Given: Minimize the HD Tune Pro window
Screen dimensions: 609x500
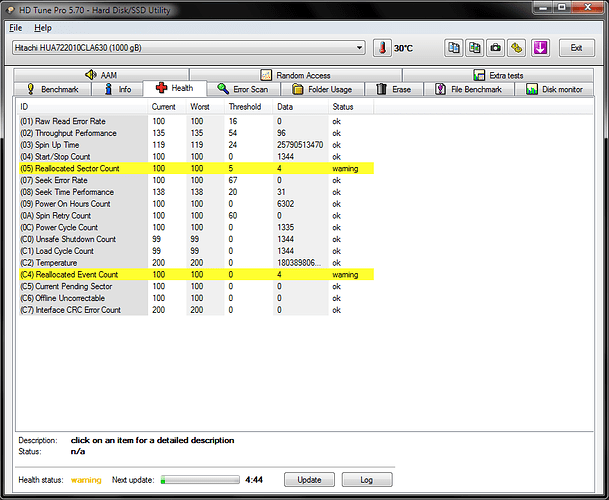Looking at the screenshot, I should pos(543,7).
